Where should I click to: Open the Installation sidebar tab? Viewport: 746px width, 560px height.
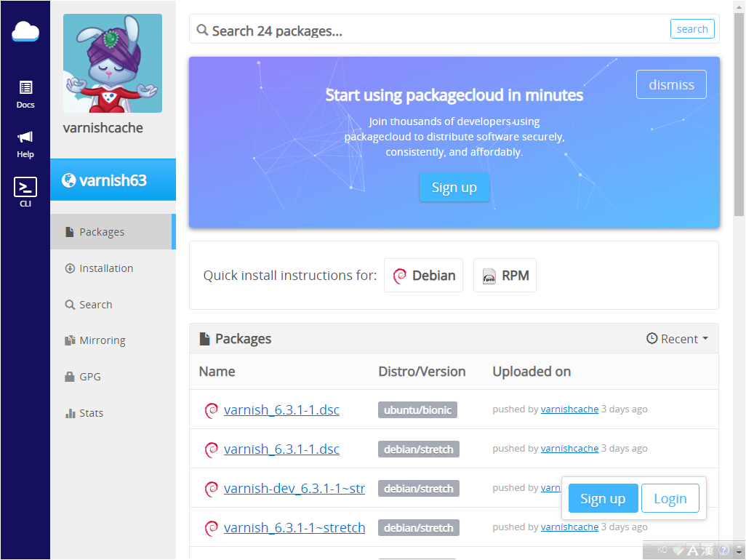pos(105,268)
